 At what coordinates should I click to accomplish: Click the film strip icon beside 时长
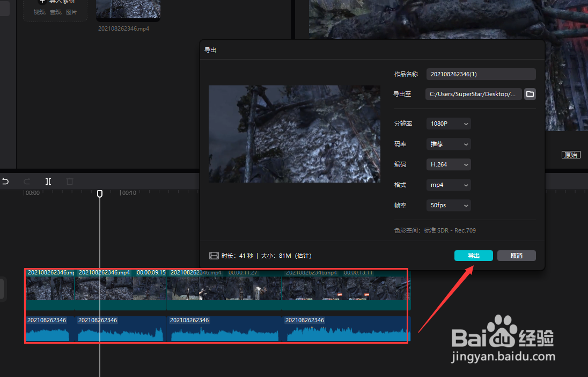[x=214, y=256]
